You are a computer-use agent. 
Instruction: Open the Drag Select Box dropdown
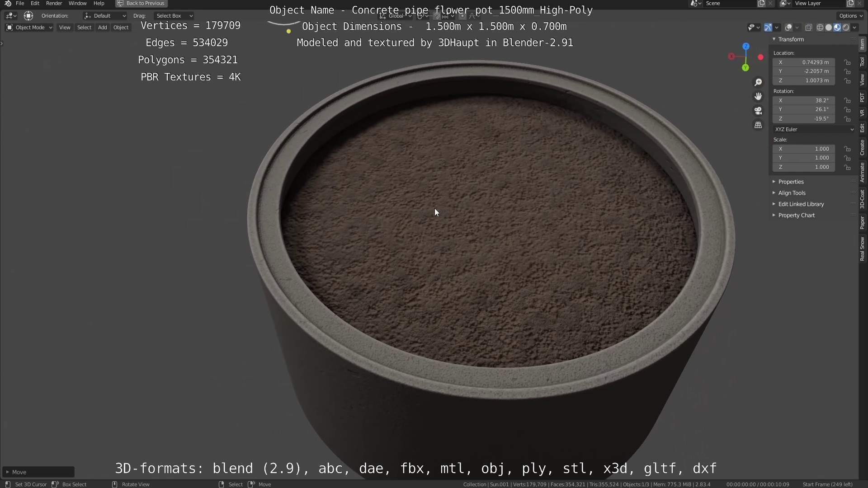pos(174,16)
